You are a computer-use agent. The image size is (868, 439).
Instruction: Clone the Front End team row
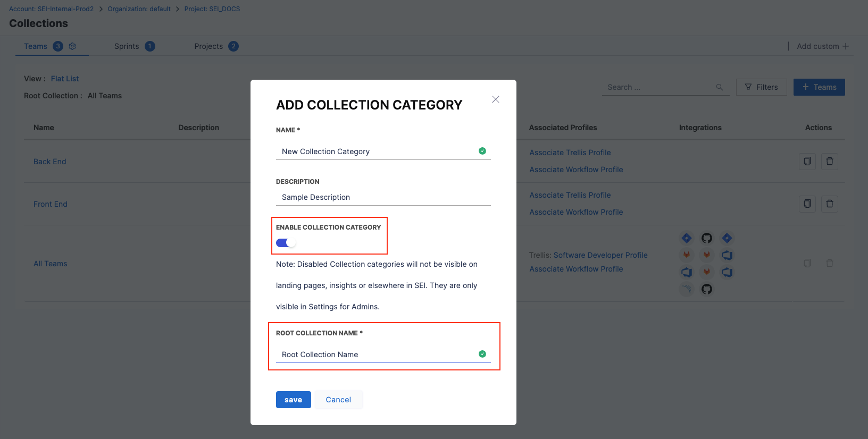[807, 204]
